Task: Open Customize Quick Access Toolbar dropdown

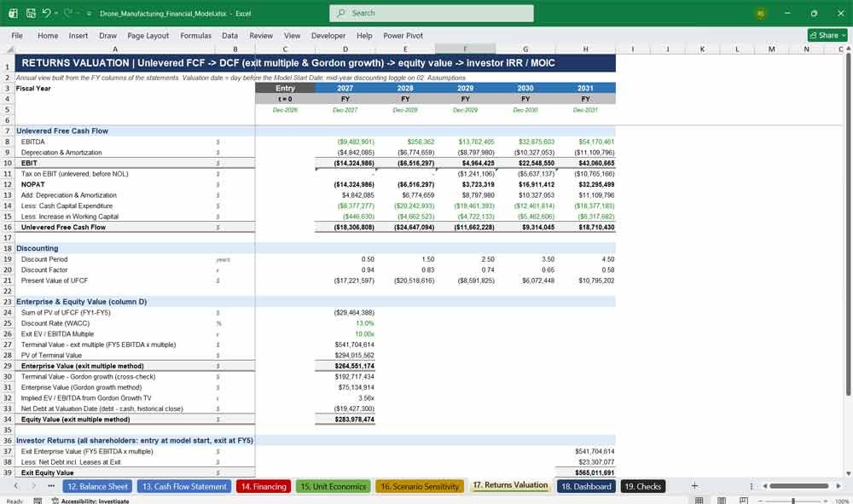Action: click(x=90, y=13)
